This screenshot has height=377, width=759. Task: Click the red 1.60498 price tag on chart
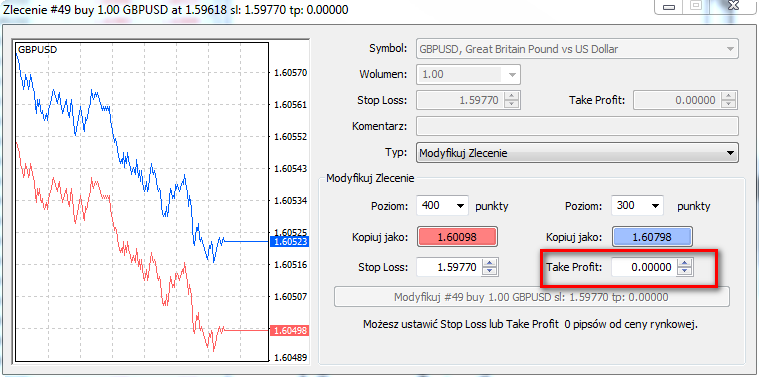coord(289,331)
